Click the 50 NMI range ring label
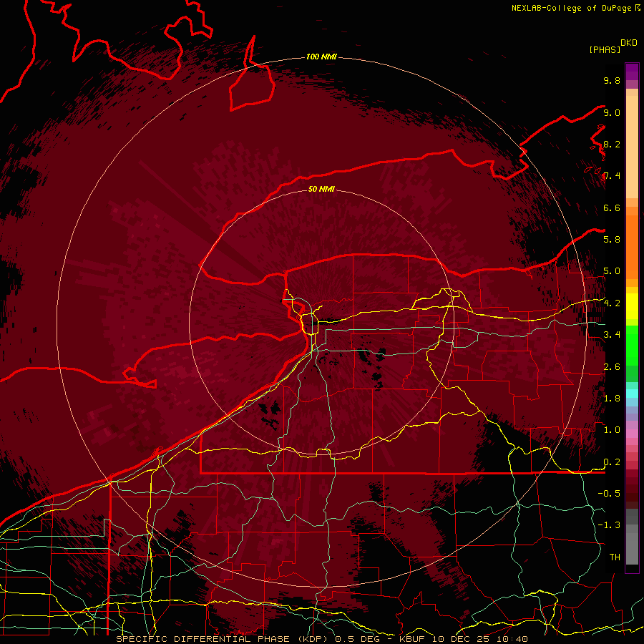This screenshot has height=644, width=644. click(x=321, y=189)
